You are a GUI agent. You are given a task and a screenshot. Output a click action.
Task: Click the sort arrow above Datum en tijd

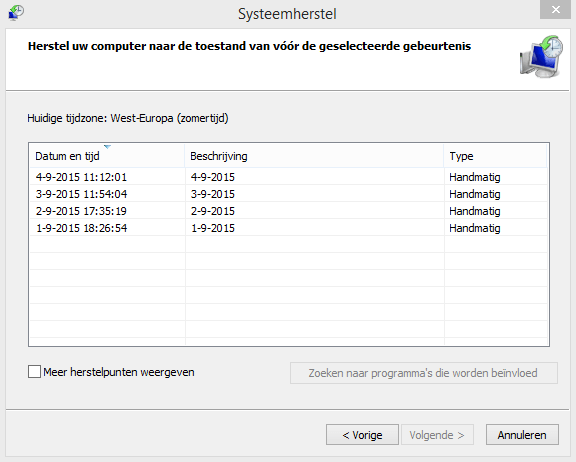point(107,147)
